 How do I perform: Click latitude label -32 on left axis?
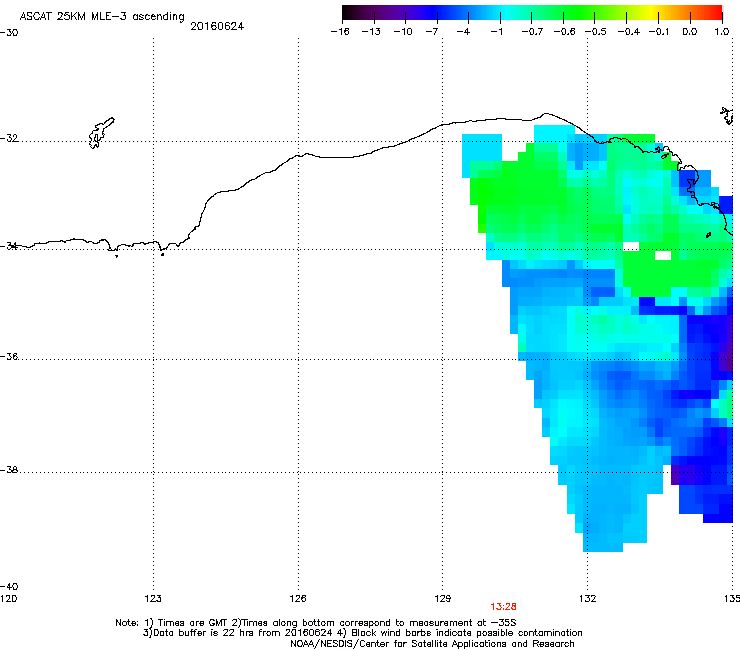(x=9, y=138)
